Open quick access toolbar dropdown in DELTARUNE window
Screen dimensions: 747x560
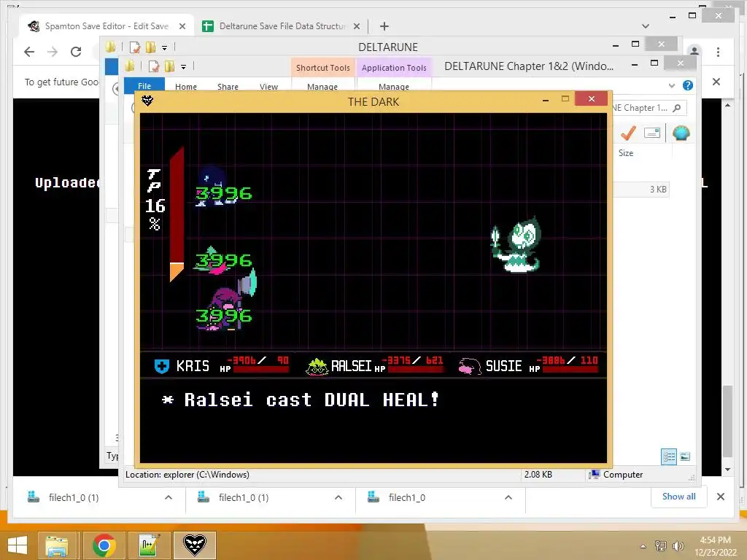(x=164, y=47)
